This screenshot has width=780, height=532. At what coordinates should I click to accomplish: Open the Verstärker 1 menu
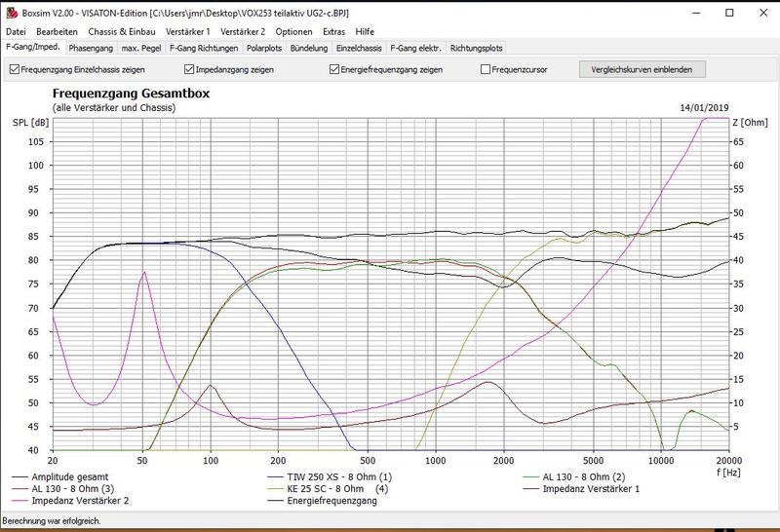click(188, 31)
